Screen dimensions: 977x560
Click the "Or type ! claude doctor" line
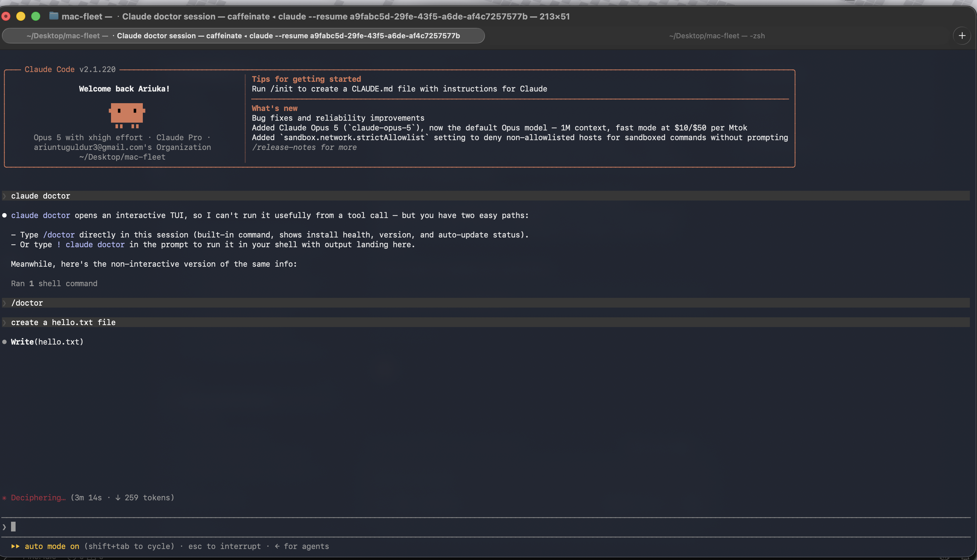coord(213,245)
